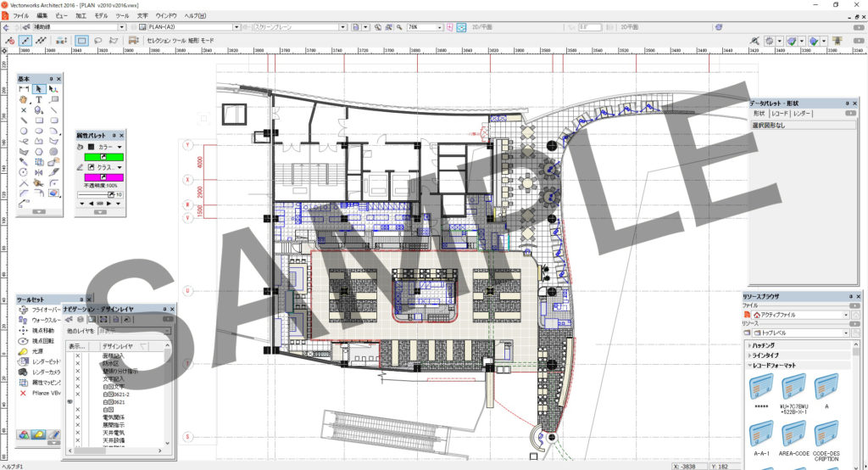The height and width of the screenshot is (470, 868).
Task: Expand the ハッチング resource group
Action: pyautogui.click(x=750, y=345)
